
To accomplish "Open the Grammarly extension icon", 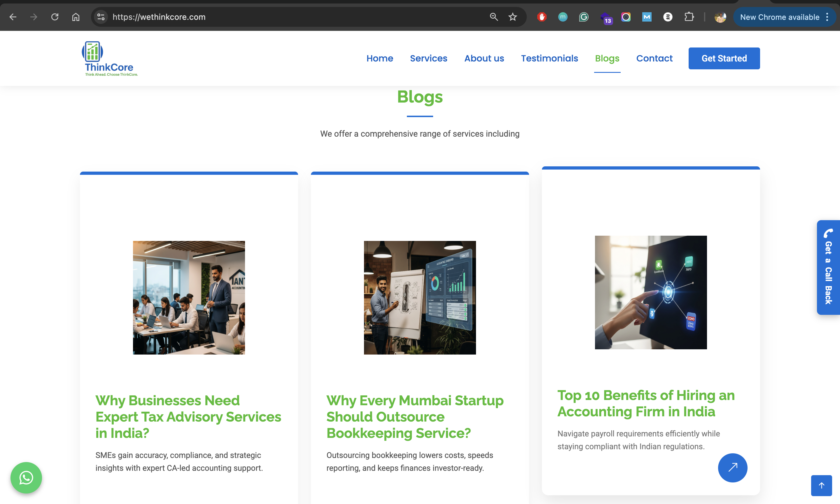I will [584, 17].
